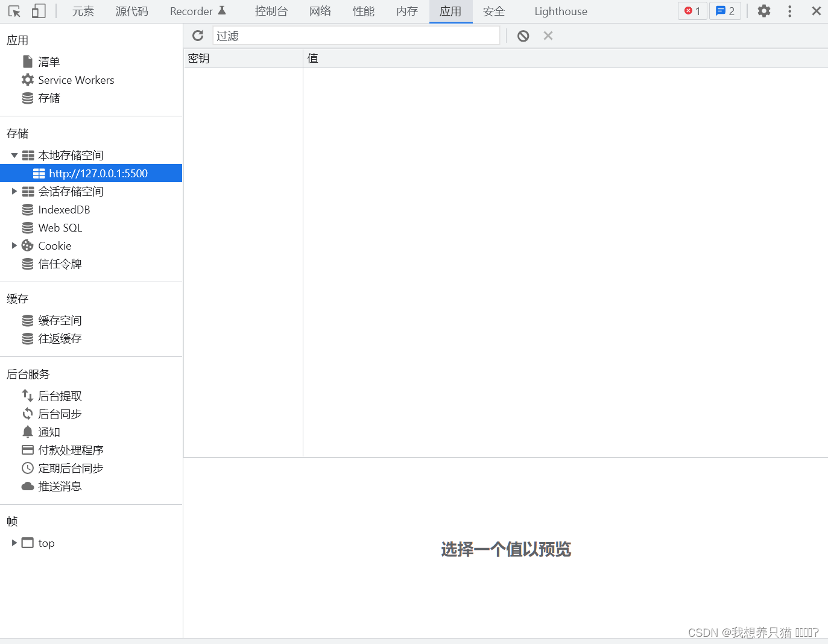828x644 pixels.
Task: Open Service Workers label
Action: (x=76, y=80)
